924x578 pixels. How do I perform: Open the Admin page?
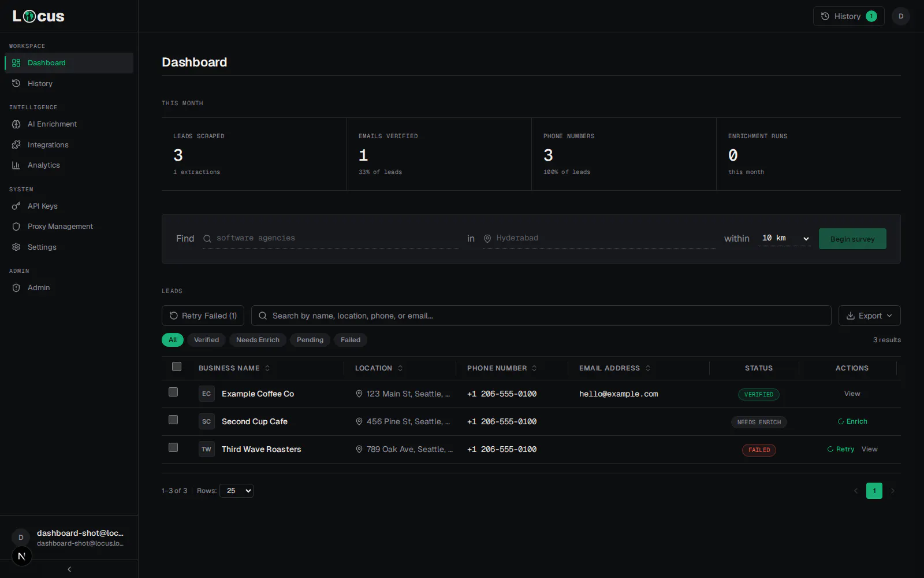[69, 288]
